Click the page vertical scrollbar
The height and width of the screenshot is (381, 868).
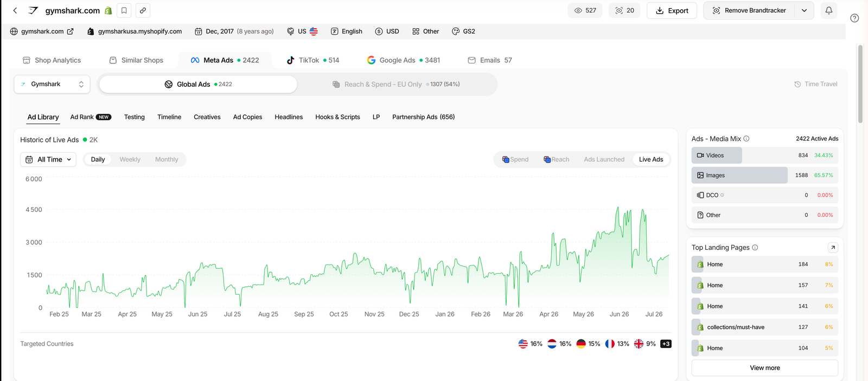coord(860,84)
